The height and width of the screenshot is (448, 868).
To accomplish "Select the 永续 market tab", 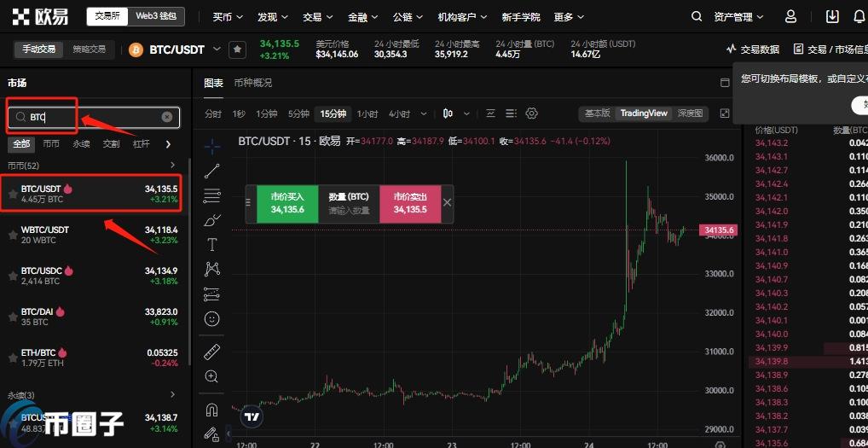I will click(x=81, y=144).
